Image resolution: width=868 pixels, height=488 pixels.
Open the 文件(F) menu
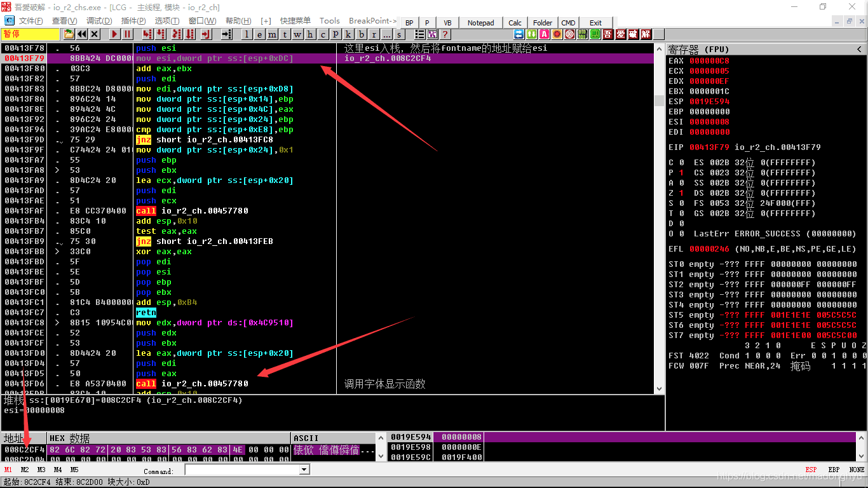(x=31, y=21)
